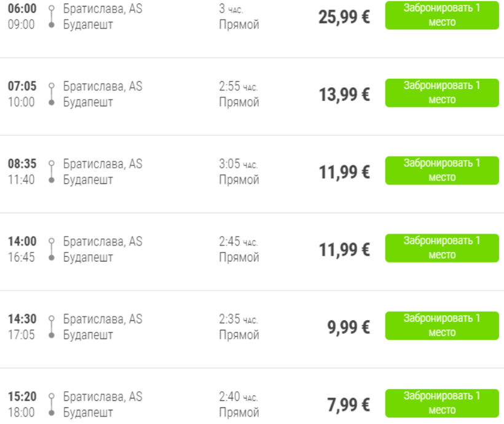
Task: Open Будапешт destination arriving at 18:00
Action: pyautogui.click(x=89, y=412)
